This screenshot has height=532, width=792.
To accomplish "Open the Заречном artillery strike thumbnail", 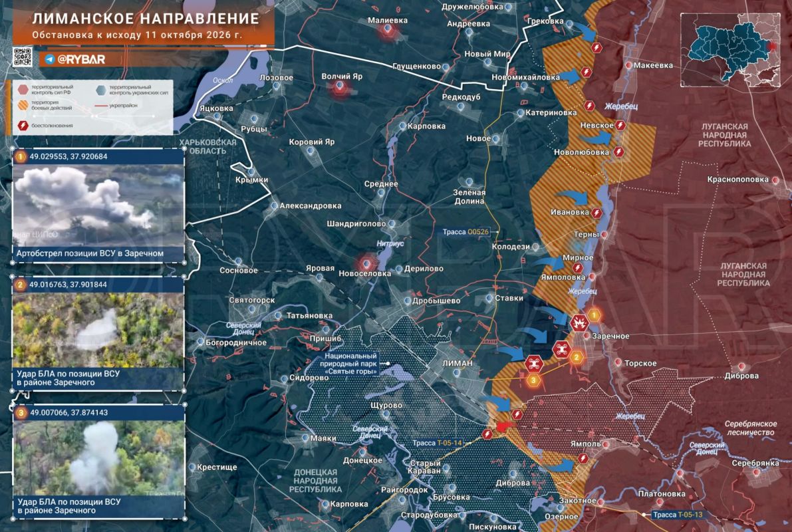I will pyautogui.click(x=98, y=205).
